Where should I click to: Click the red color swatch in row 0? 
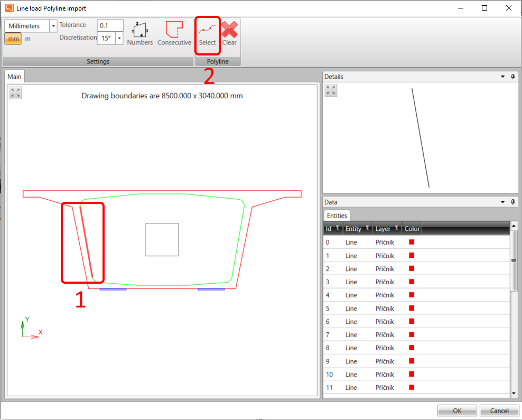click(412, 242)
